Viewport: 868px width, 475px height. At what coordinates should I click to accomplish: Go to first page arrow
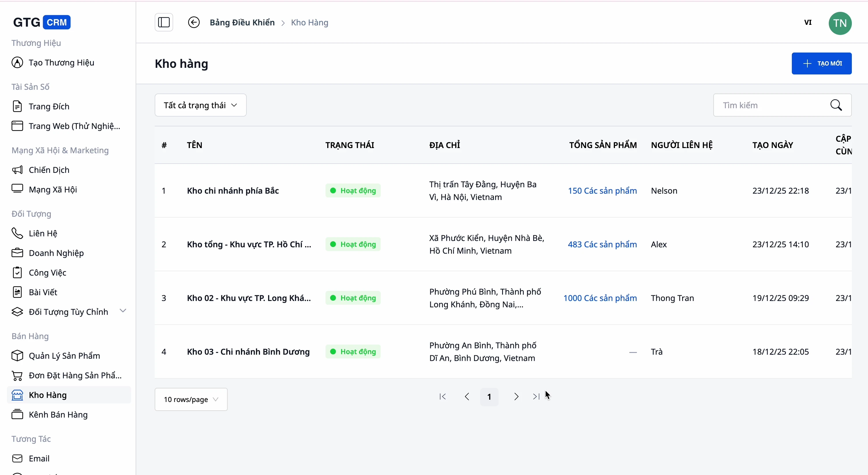[443, 397]
